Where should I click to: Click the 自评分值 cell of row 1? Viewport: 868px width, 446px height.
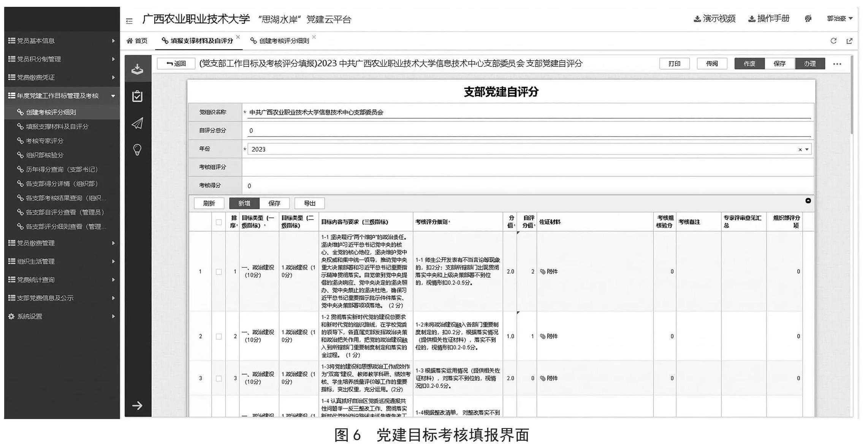(527, 272)
